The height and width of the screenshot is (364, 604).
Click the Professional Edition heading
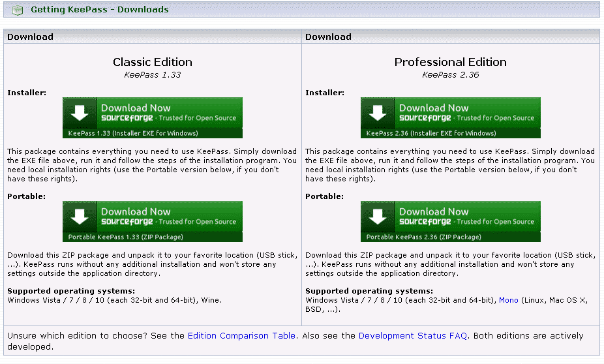pyautogui.click(x=450, y=62)
